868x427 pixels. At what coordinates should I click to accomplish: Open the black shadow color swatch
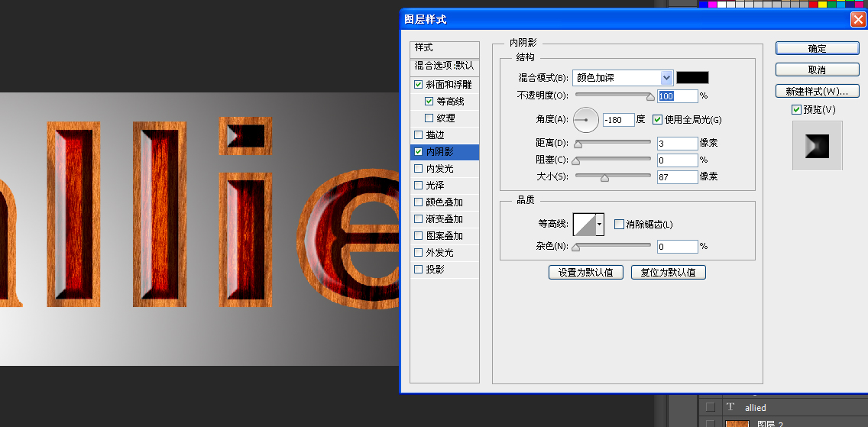tap(692, 77)
